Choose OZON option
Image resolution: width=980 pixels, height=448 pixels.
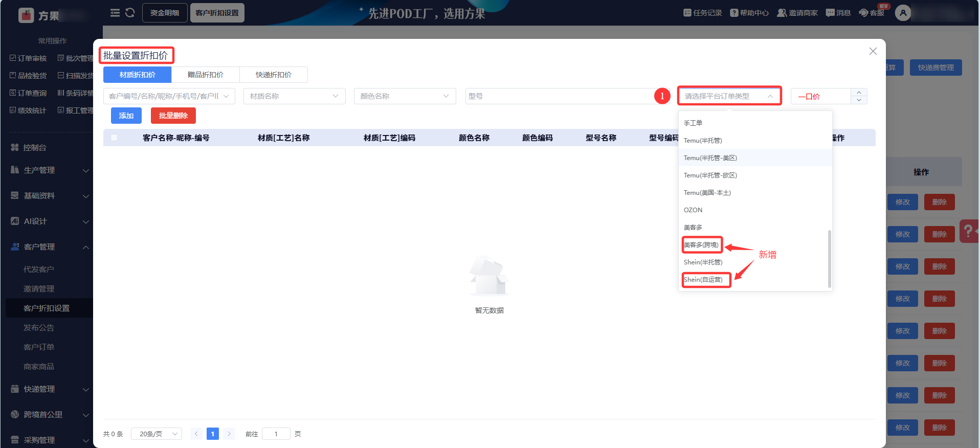[x=755, y=210]
